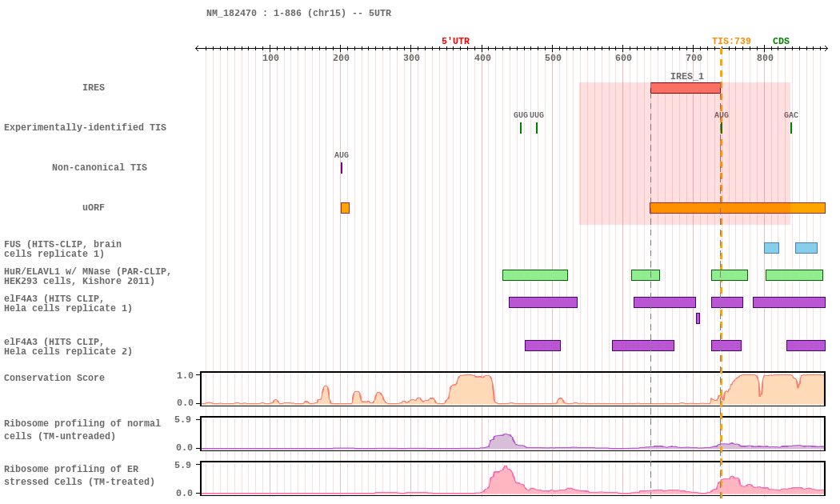
Task: Click the red IRES_1 feature bar
Action: coord(685,88)
